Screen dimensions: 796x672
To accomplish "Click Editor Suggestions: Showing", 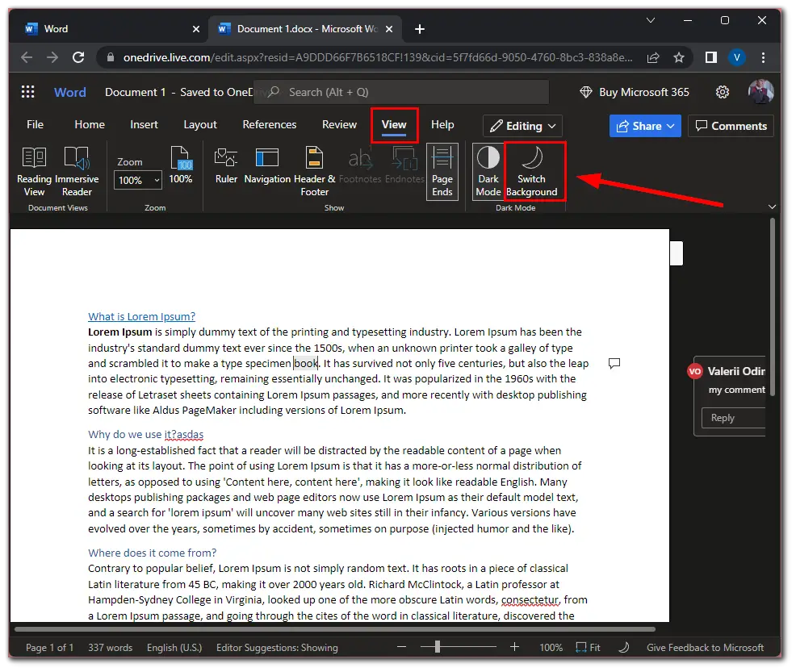I will click(277, 647).
